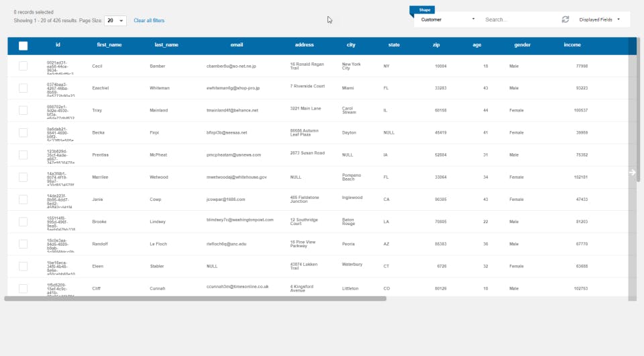Sort by the state column header
Viewport: 644px width, 356px height.
pyautogui.click(x=394, y=45)
